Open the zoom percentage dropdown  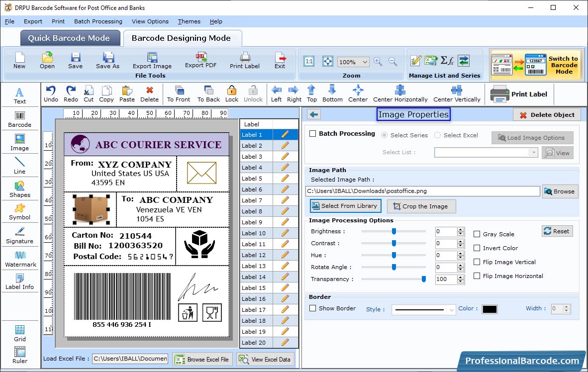tap(365, 62)
